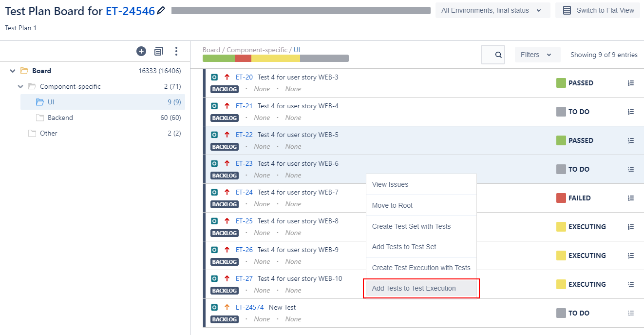Open test runs icon for ET-24574 row
The image size is (644, 335).
click(x=631, y=313)
